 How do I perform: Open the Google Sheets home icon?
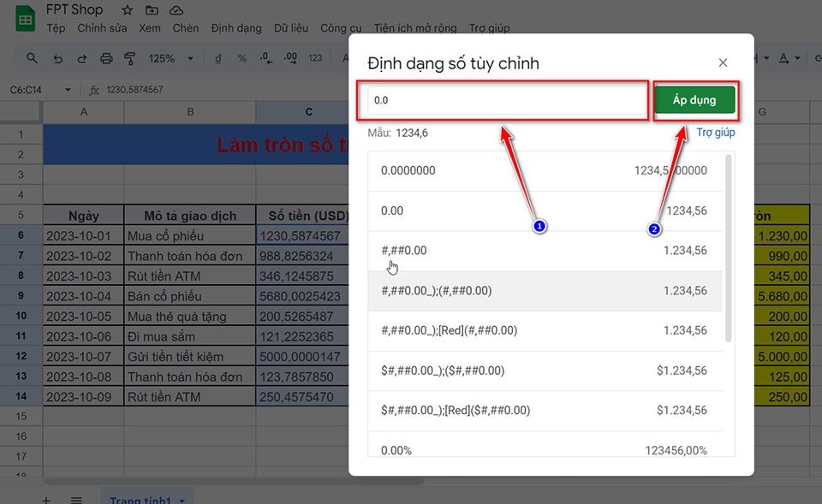pyautogui.click(x=25, y=20)
